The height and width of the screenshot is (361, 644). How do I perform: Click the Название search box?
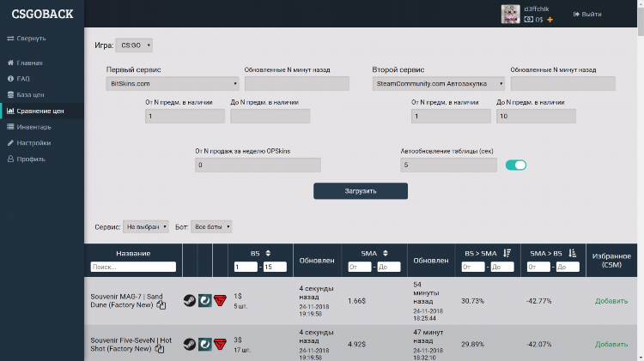coord(133,267)
